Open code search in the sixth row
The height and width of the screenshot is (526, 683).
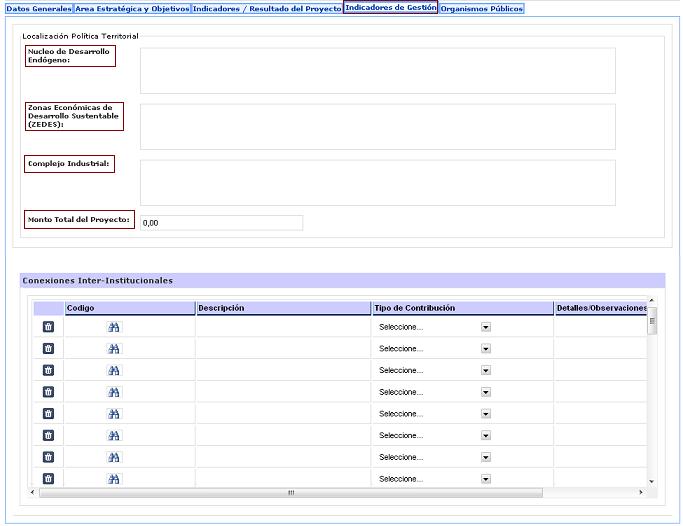click(114, 436)
